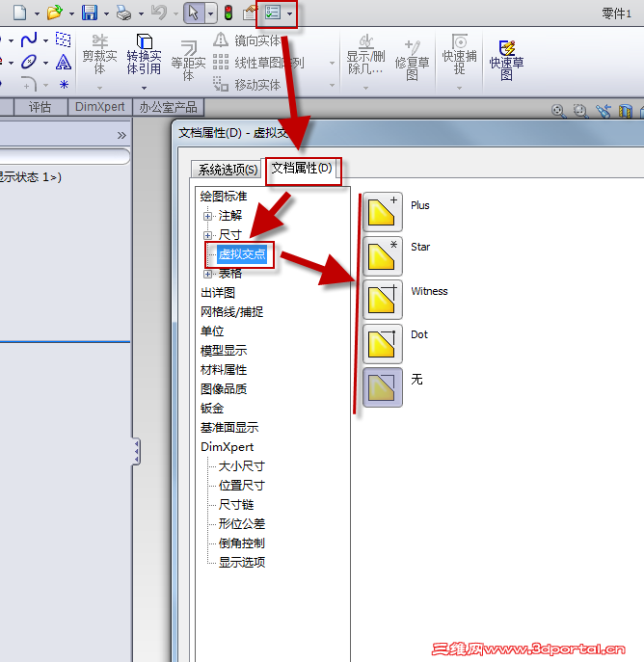Expand panel with double chevron arrow
This screenshot has width=644, height=662.
[121, 135]
